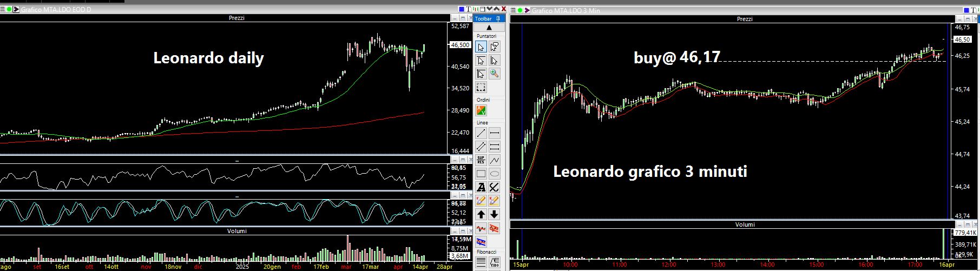
Task: Click the candlestick chart-type icon in daily header
Action: pyautogui.click(x=476, y=9)
